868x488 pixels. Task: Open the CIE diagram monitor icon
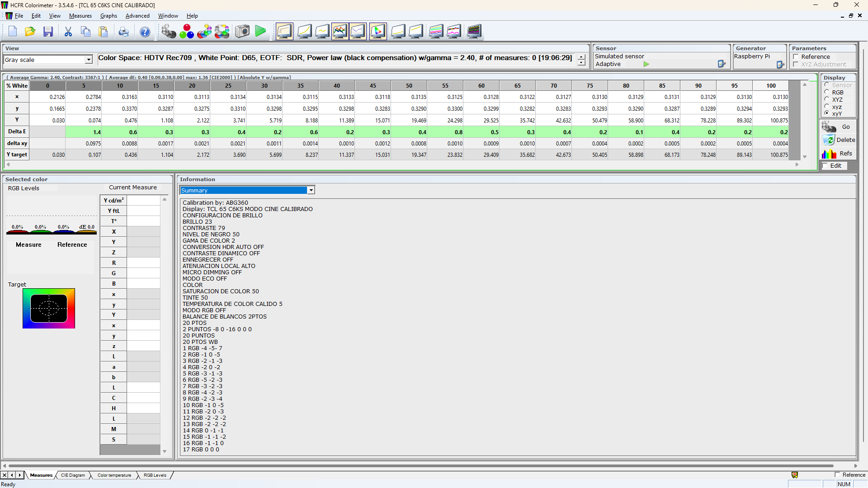tap(377, 32)
